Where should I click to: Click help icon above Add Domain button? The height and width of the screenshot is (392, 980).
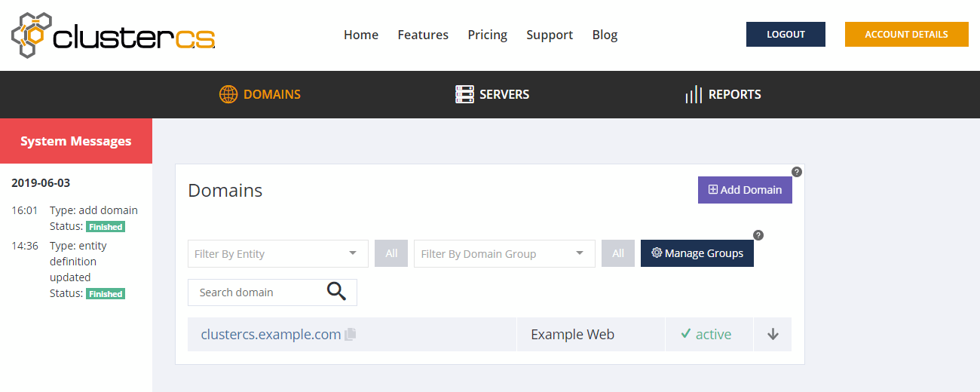click(x=797, y=172)
